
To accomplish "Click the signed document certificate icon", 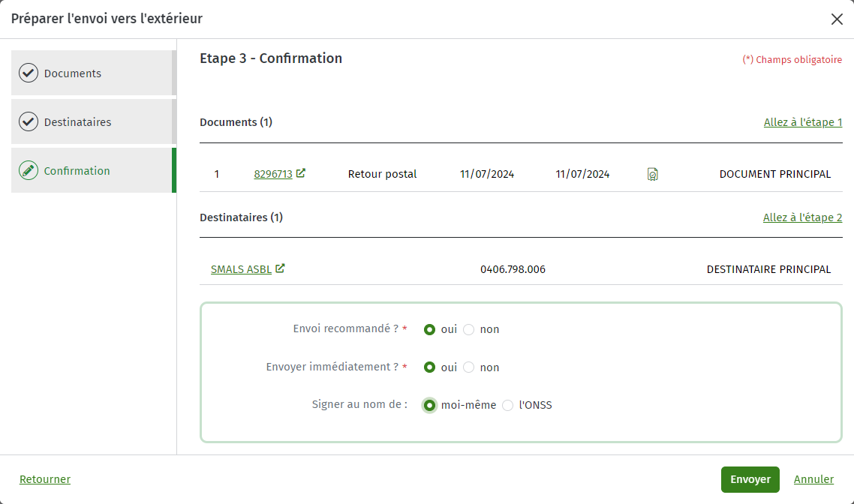I will (x=652, y=174).
